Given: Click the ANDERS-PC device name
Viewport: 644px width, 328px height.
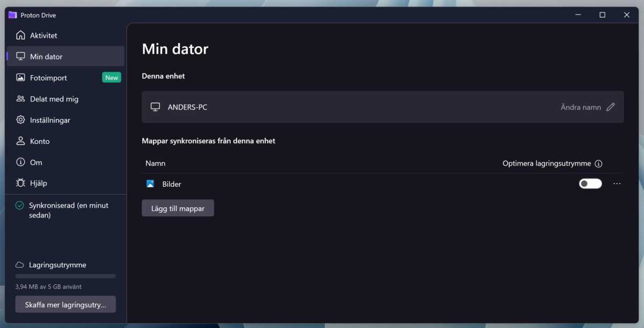Looking at the screenshot, I should click(187, 107).
